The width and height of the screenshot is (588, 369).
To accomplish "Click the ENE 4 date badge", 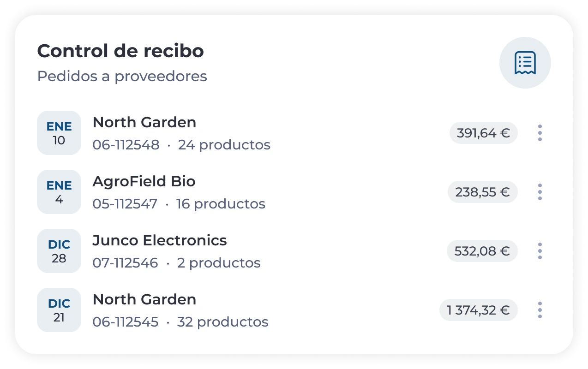I will [x=59, y=192].
